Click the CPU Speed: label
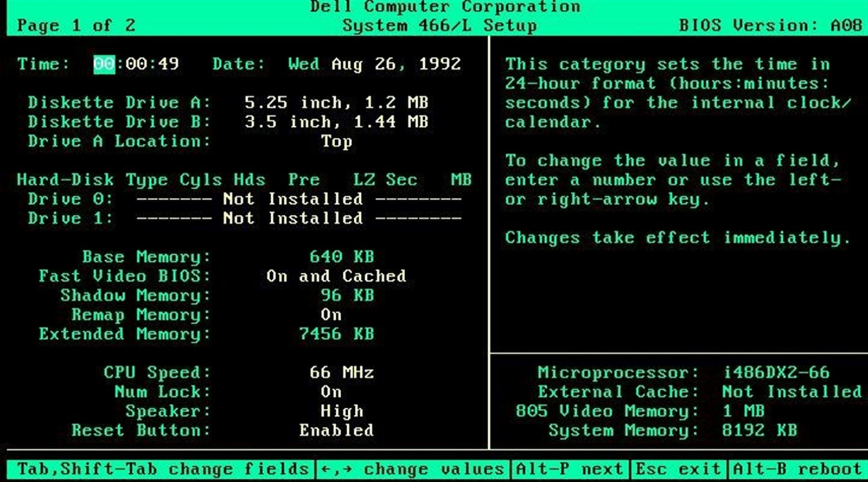Screen dimensions: 868x482 coord(157,372)
